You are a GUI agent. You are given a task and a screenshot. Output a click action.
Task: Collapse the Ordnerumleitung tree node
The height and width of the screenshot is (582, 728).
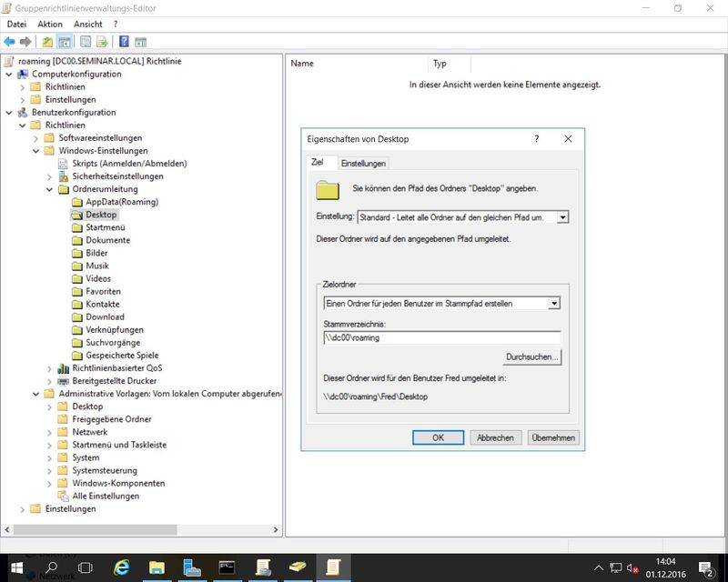50,189
